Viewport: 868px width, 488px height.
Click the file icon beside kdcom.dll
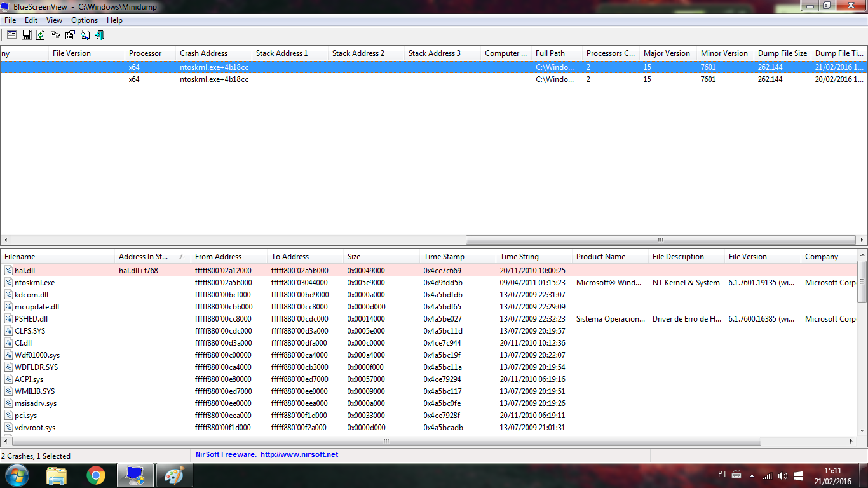point(8,295)
